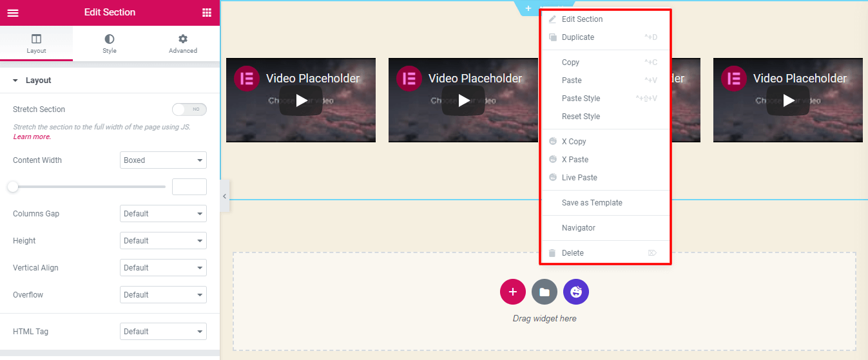Click the Drag widget here text

coord(545,319)
